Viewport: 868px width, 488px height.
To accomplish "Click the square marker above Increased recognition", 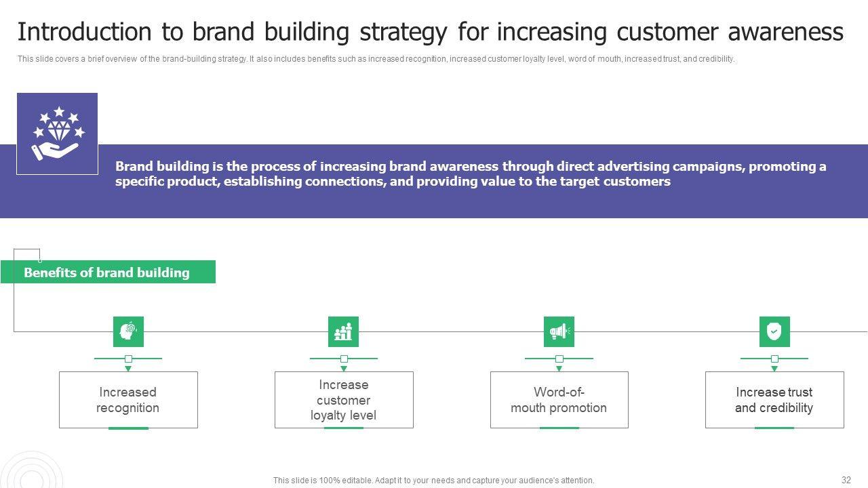I will pos(128,359).
